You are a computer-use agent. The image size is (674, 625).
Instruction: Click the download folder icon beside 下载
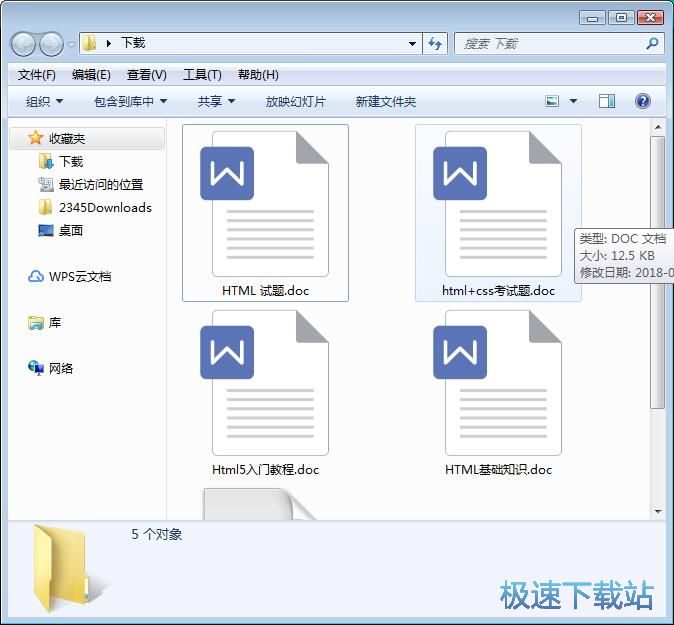[x=46, y=162]
